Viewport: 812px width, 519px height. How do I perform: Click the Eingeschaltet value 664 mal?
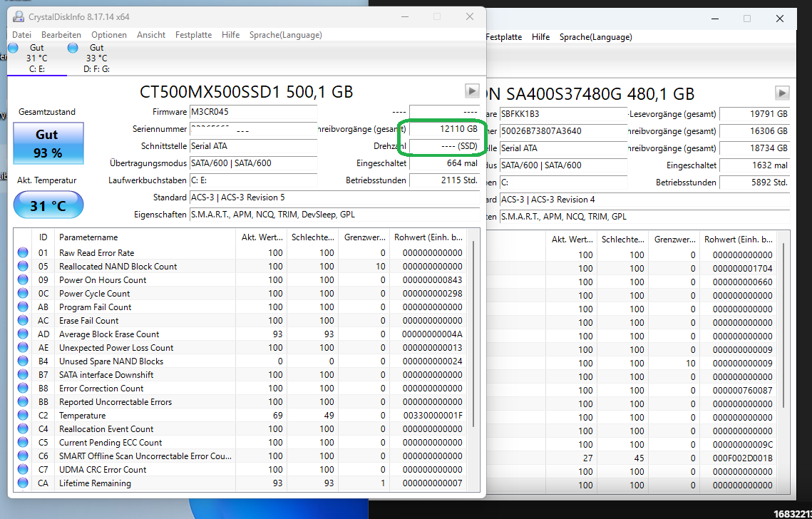coord(444,163)
